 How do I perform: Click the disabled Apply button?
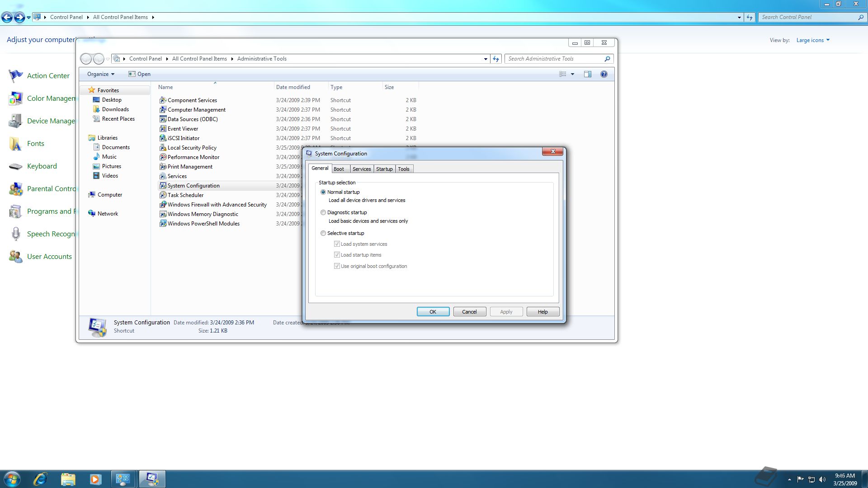click(x=506, y=312)
